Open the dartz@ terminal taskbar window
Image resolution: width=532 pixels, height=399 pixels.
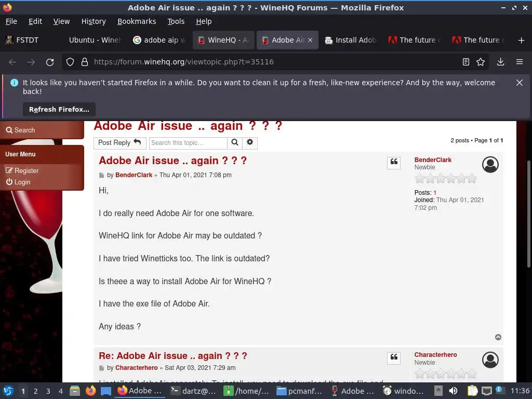point(193,391)
